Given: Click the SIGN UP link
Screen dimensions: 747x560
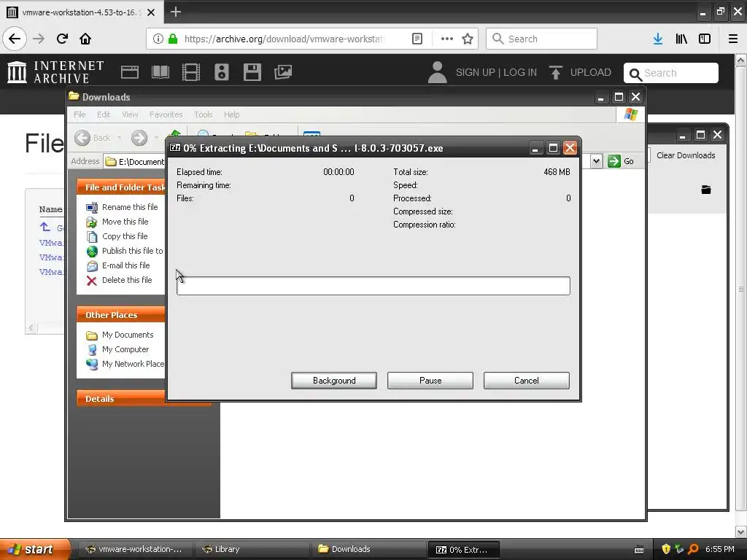Looking at the screenshot, I should 475,72.
